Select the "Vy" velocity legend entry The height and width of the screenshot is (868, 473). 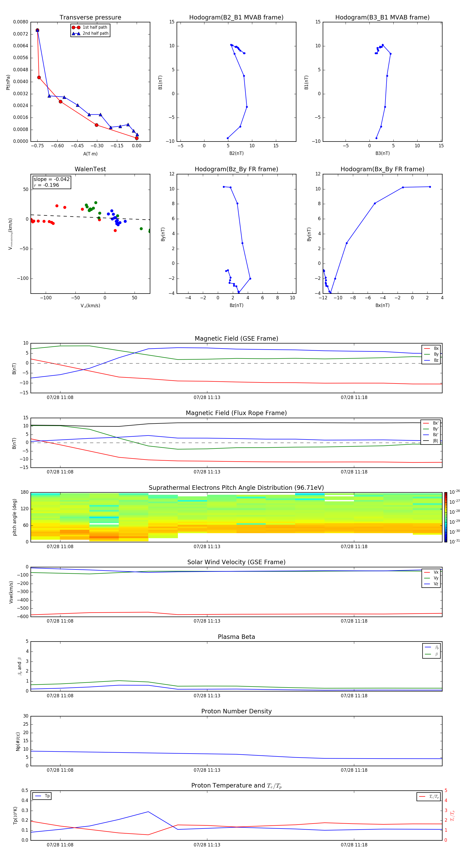[x=431, y=578]
